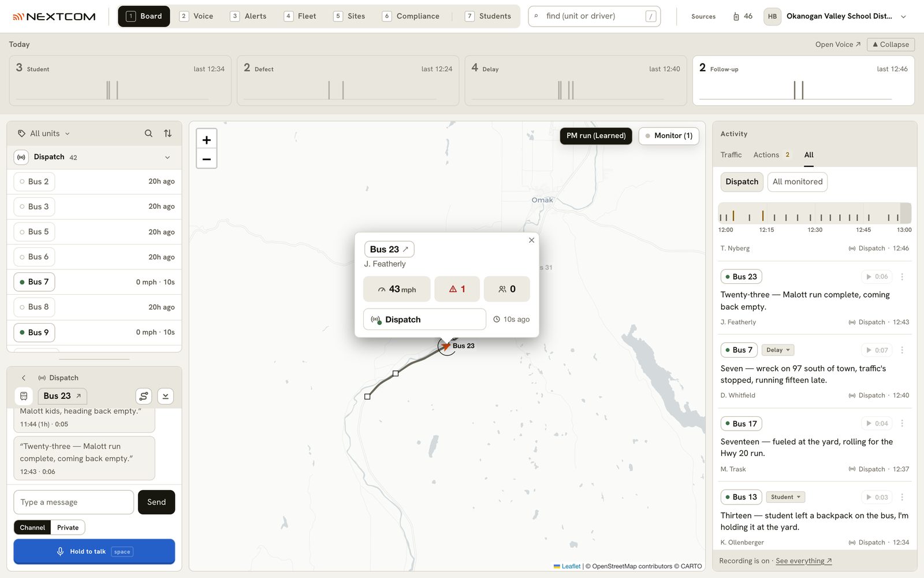
Task: Select the All monitored activity filter
Action: [x=798, y=182]
